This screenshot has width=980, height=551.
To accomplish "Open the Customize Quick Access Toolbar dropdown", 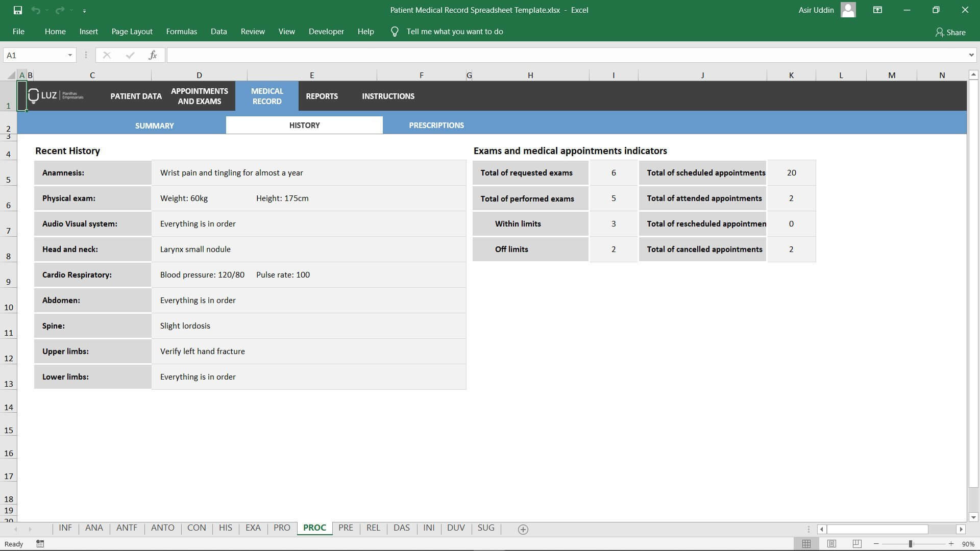I will 84,10.
